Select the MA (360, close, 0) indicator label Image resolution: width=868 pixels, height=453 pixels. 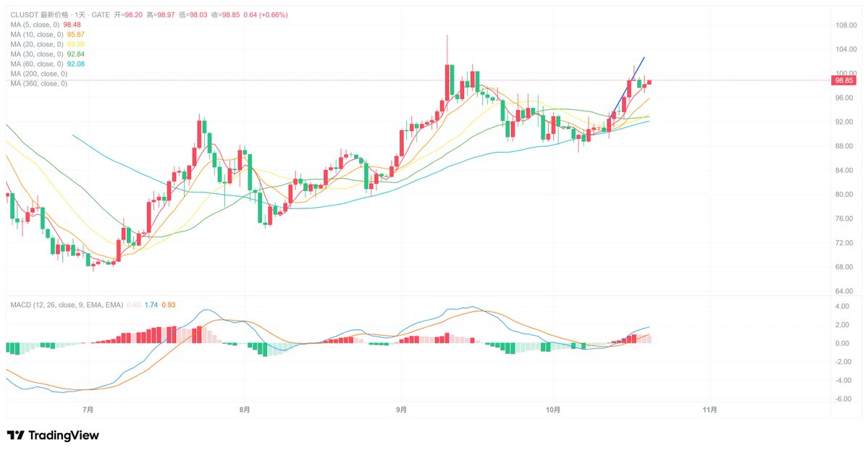39,83
